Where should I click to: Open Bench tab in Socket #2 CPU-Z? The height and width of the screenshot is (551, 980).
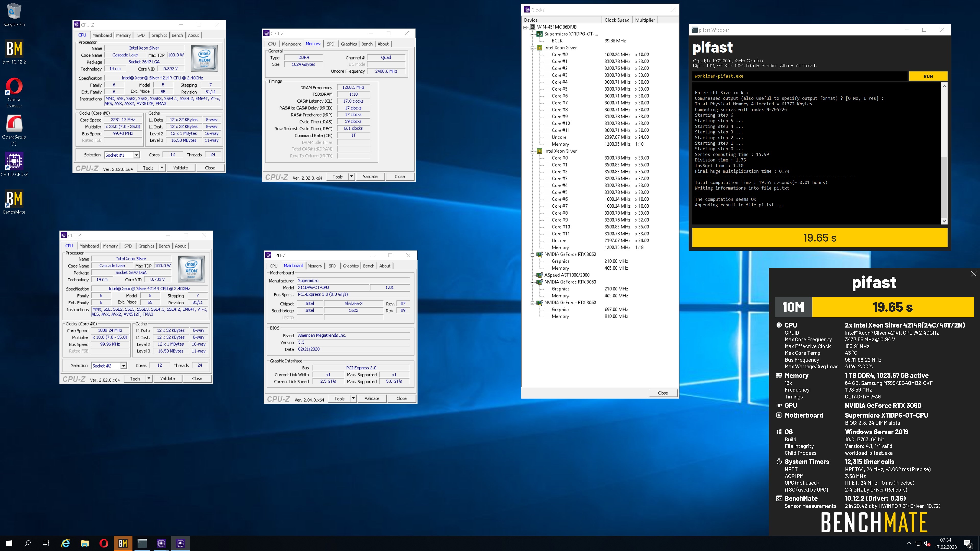tap(164, 246)
